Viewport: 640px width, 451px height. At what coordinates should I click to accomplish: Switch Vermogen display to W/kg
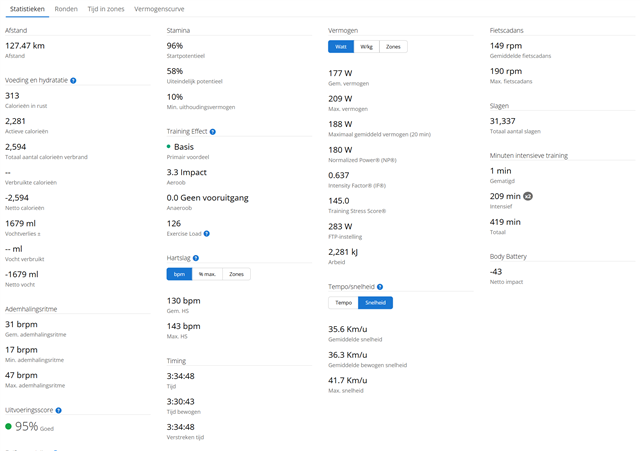tap(367, 47)
